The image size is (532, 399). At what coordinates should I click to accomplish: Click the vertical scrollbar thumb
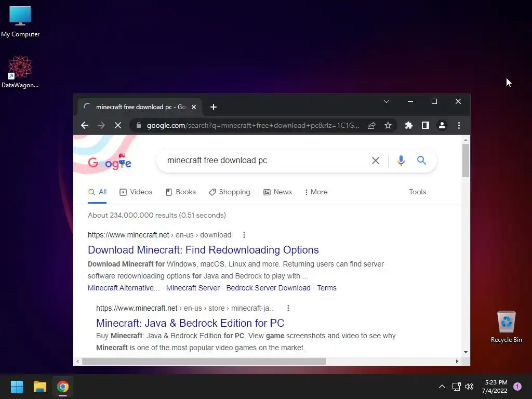(465, 160)
